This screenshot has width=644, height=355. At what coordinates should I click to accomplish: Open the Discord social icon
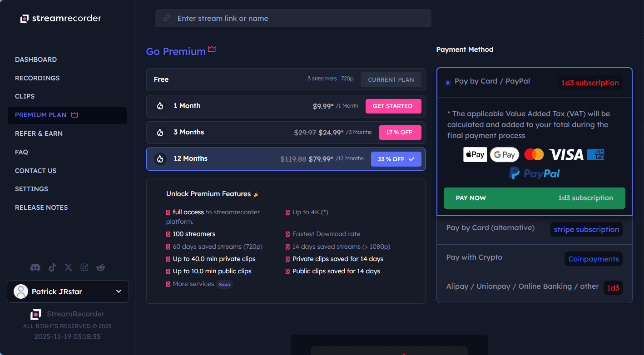coord(35,267)
